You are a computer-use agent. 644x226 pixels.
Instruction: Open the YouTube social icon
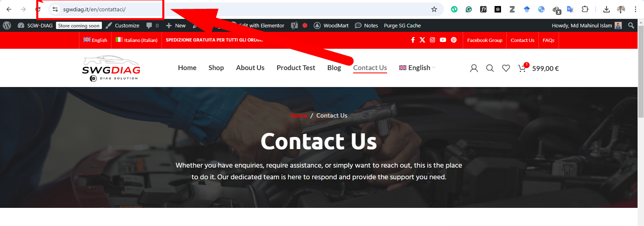coord(443,40)
